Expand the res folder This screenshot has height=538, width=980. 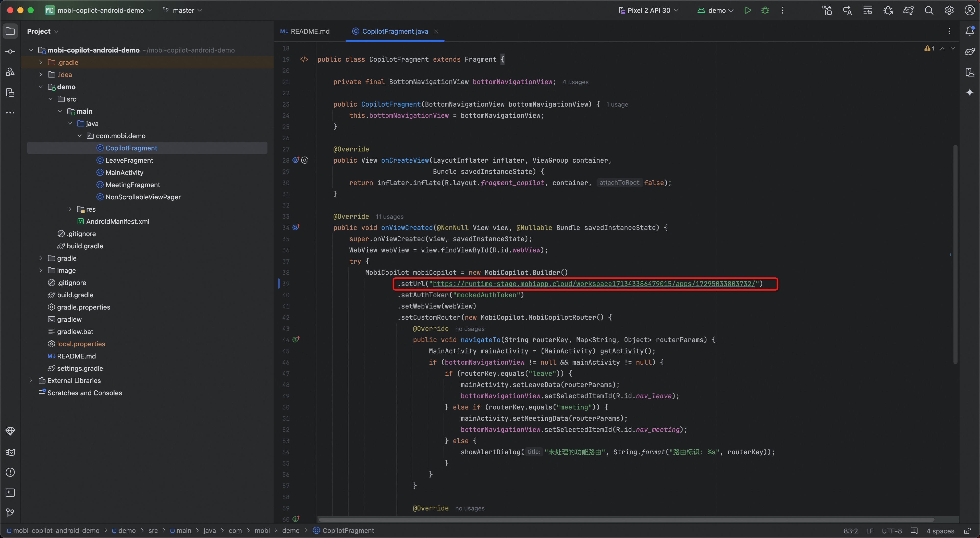70,209
